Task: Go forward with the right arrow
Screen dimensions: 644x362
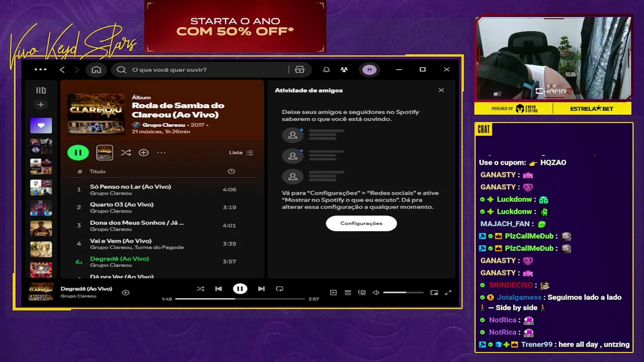Action: click(x=76, y=70)
